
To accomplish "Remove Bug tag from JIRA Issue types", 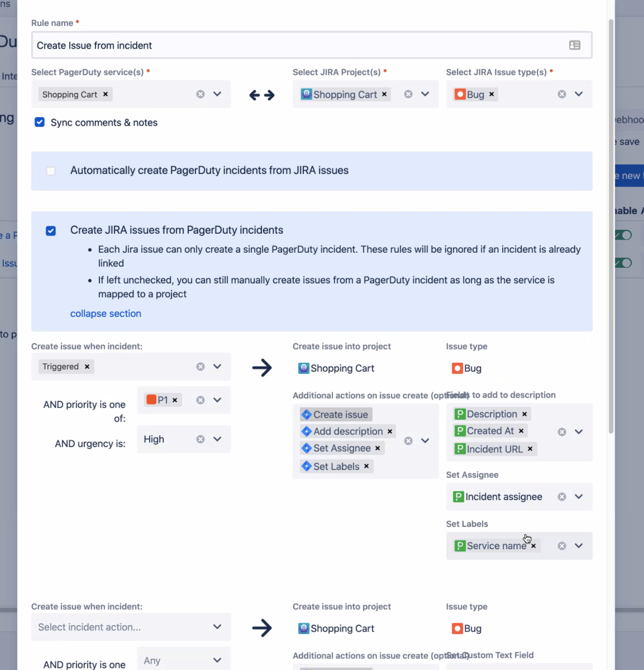I will [x=492, y=94].
